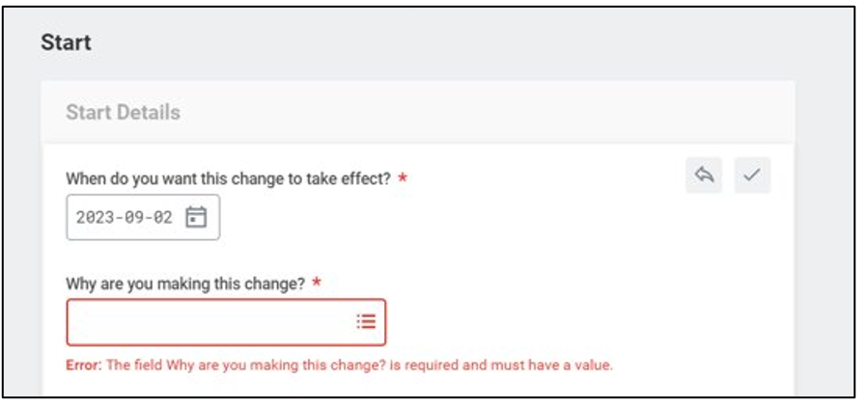The width and height of the screenshot is (868, 406).
Task: Open the calendar date picker icon
Action: [x=196, y=217]
